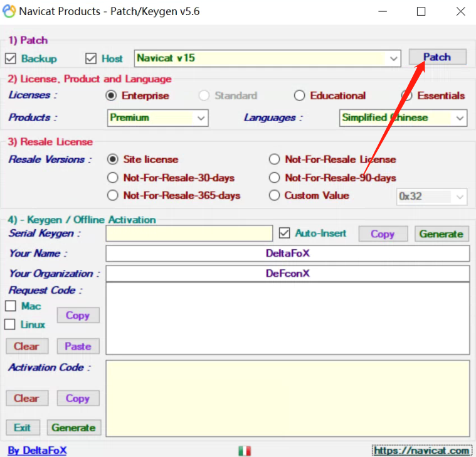Click inside the Activation Code text area
The height and width of the screenshot is (457, 476).
pos(287,399)
